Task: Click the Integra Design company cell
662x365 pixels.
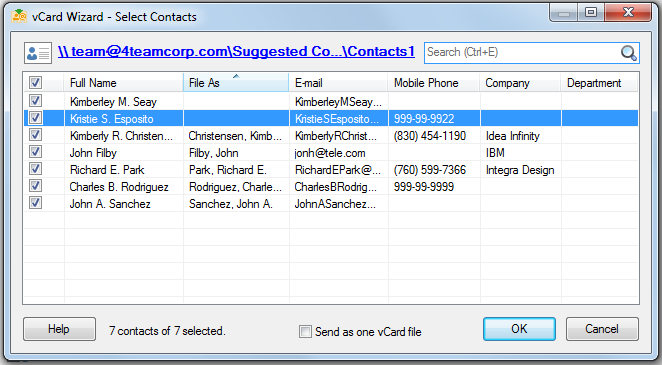Action: click(x=521, y=170)
